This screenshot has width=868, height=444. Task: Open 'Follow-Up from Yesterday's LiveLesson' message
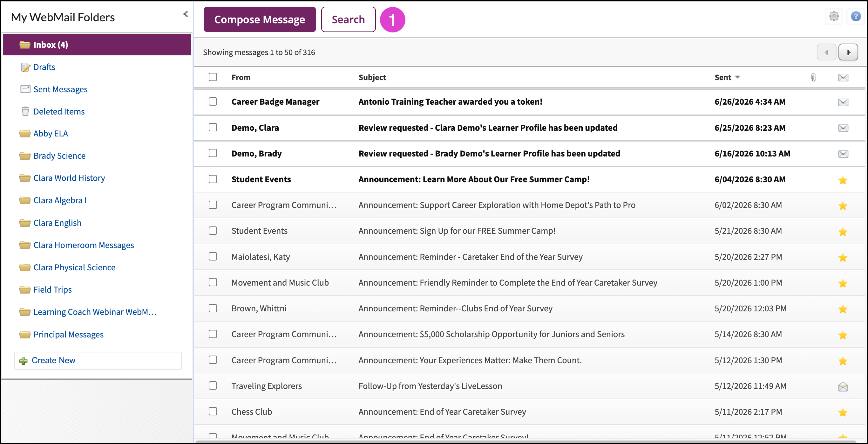pos(430,386)
